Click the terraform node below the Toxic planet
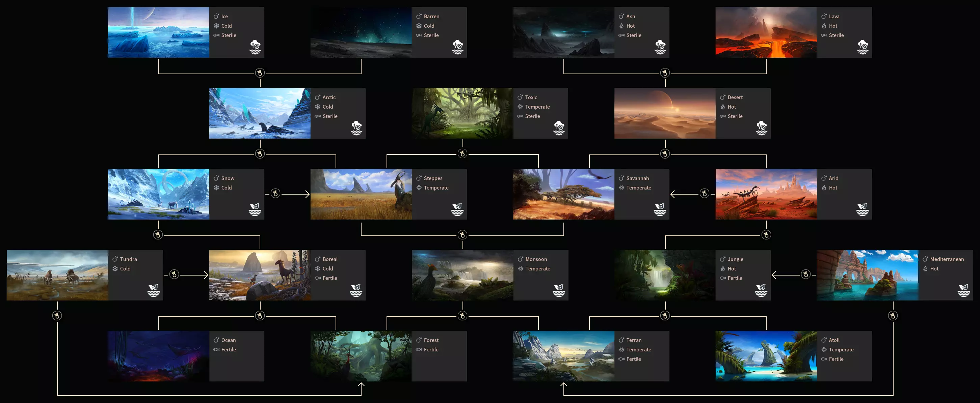The width and height of the screenshot is (980, 403). [462, 153]
